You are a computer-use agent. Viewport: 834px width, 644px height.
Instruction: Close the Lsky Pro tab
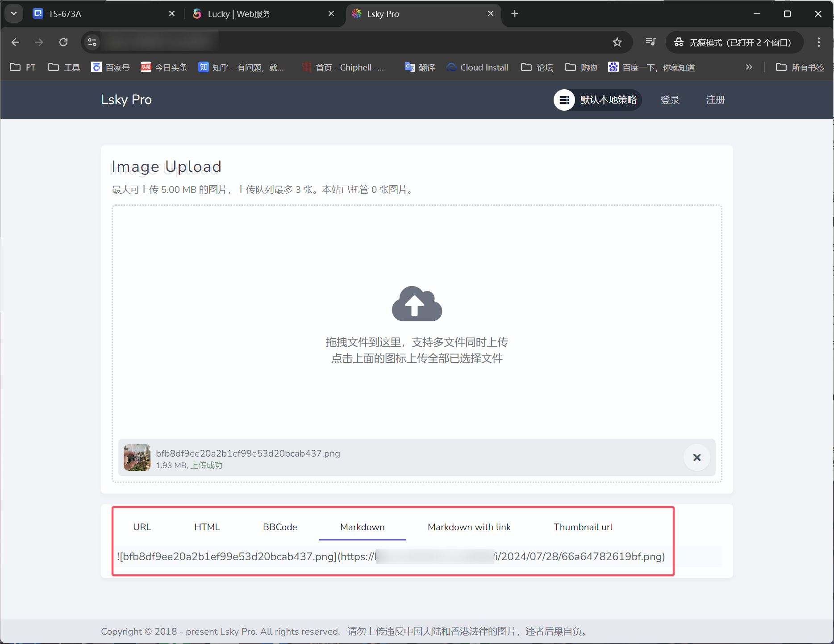pos(491,14)
